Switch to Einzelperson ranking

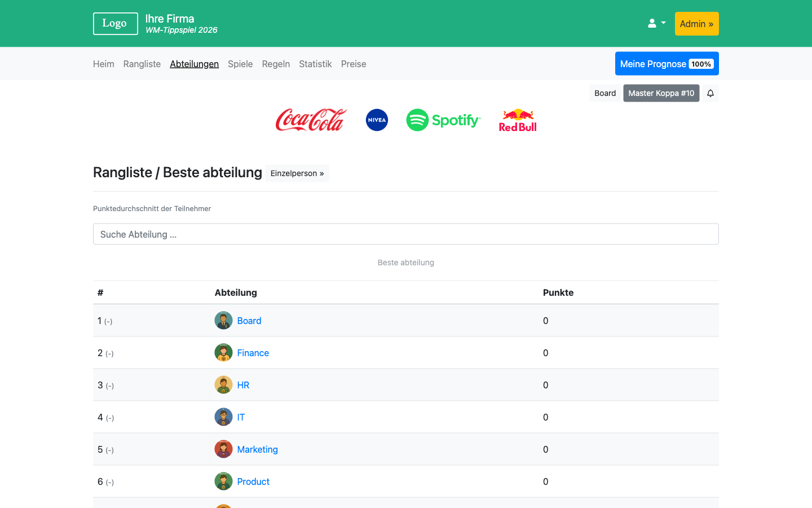point(297,173)
